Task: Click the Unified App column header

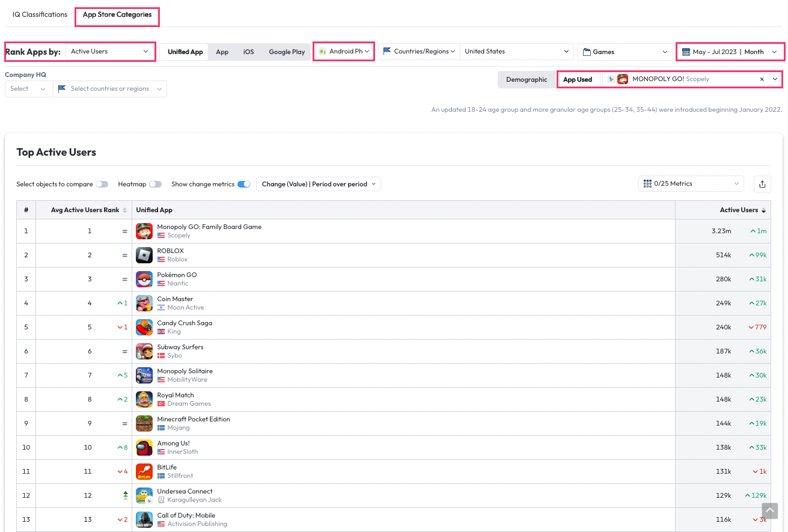Action: (x=154, y=210)
